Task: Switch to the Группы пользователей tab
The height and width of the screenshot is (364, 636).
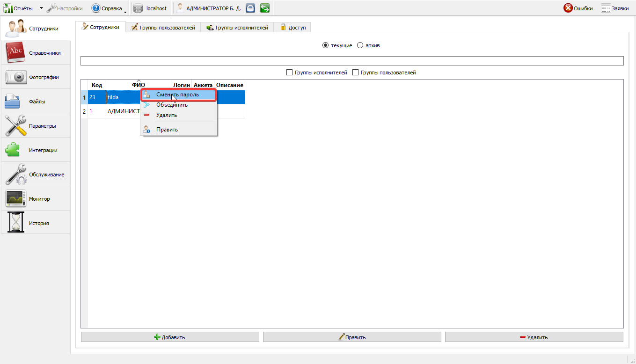Action: [x=163, y=28]
